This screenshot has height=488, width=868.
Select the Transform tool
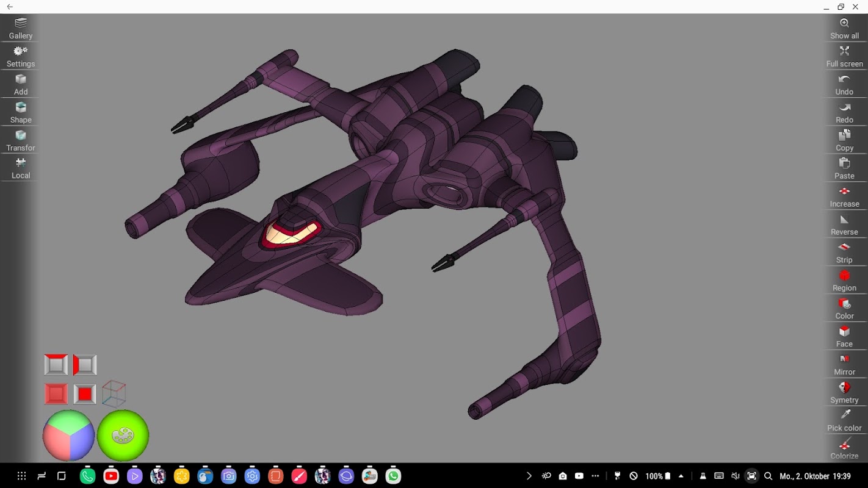21,140
